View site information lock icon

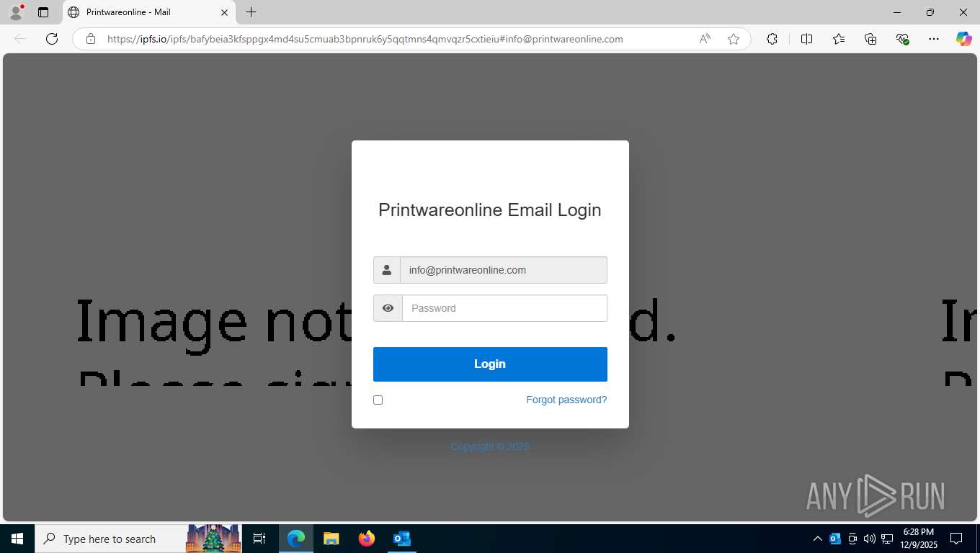[91, 39]
